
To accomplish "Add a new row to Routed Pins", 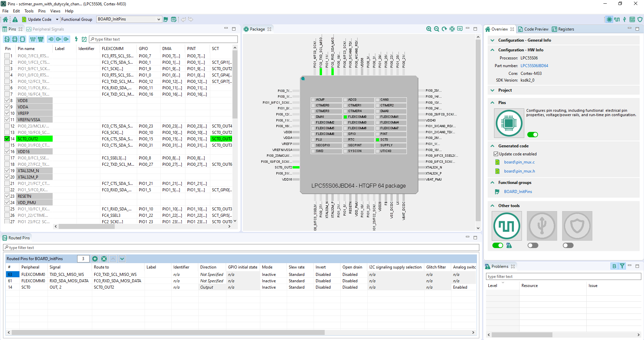I will [95, 259].
